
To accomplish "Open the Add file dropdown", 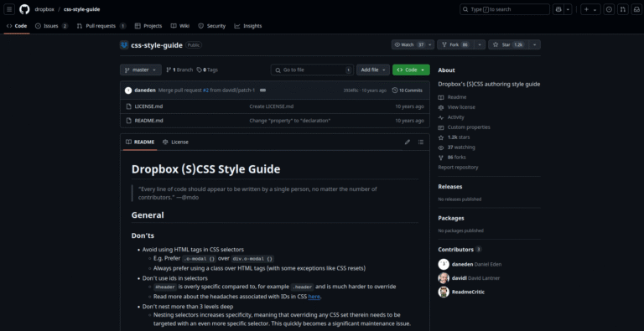I will tap(373, 70).
